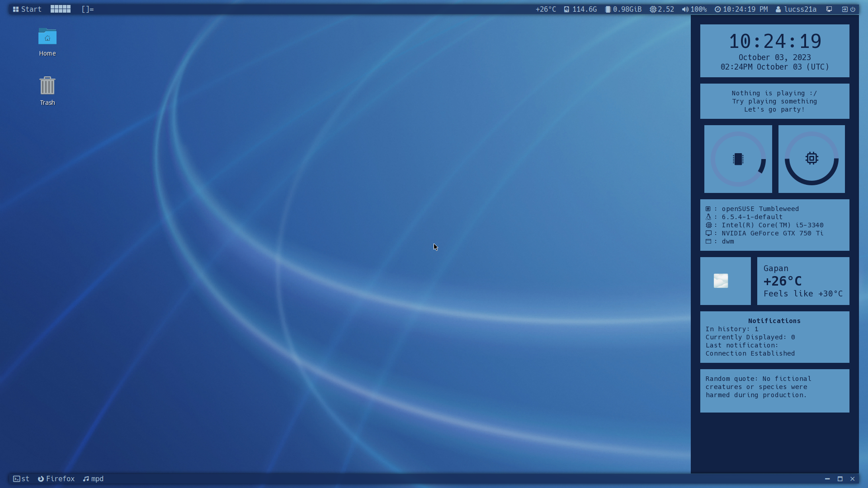Click the 114.6G disk space value
The height and width of the screenshot is (488, 868).
point(585,9)
